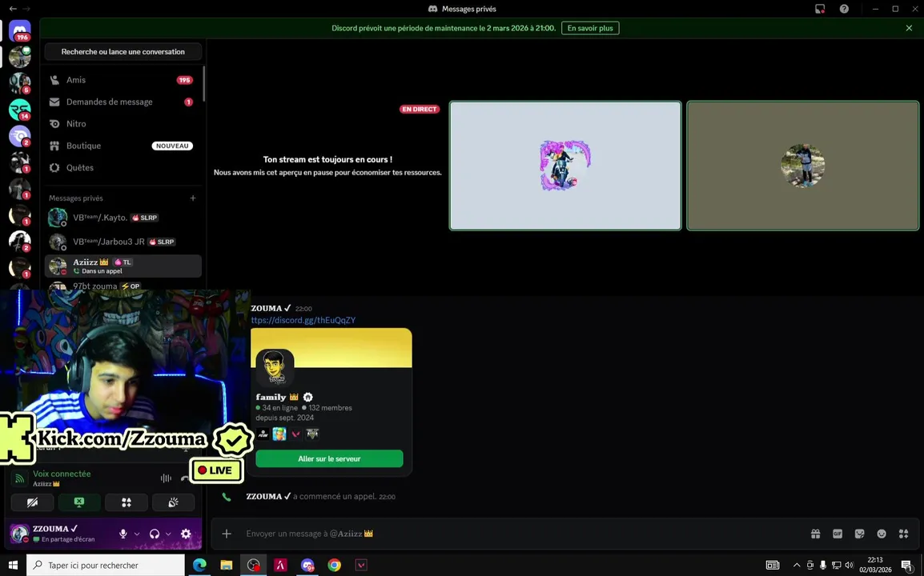924x576 pixels.
Task: Open the discord.gg invite link
Action: [303, 320]
